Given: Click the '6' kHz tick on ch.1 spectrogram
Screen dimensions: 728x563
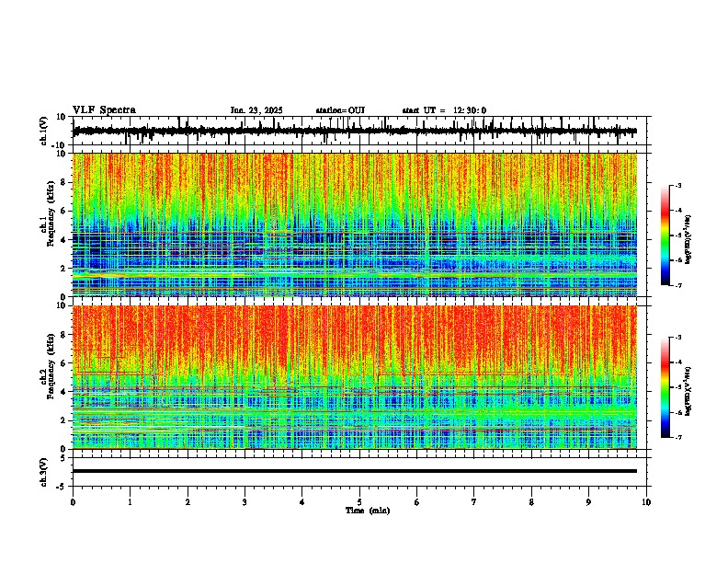Looking at the screenshot, I should 64,211.
